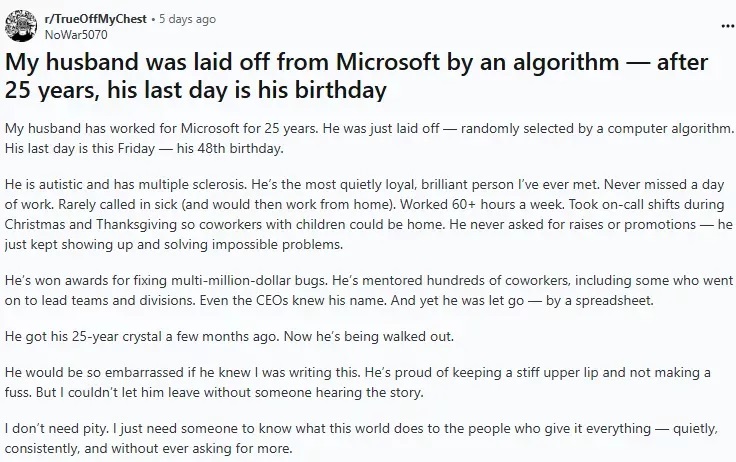Click the line "His last day is this Friday"
Screen dimensions: 736x462
(144, 150)
